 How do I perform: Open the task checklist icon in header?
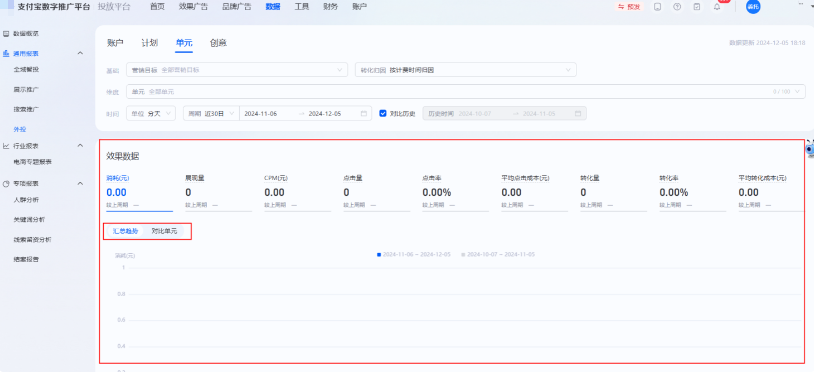(697, 7)
